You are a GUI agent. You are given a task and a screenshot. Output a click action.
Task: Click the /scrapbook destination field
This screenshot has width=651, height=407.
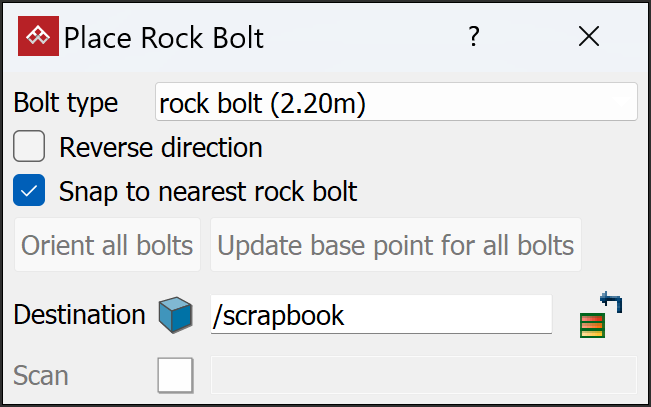click(381, 316)
